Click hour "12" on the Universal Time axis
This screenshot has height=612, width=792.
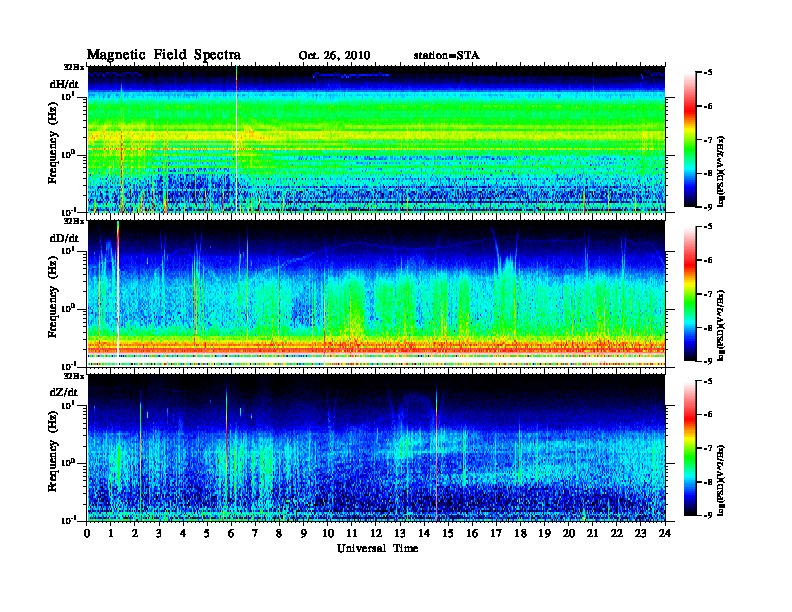pyautogui.click(x=376, y=533)
